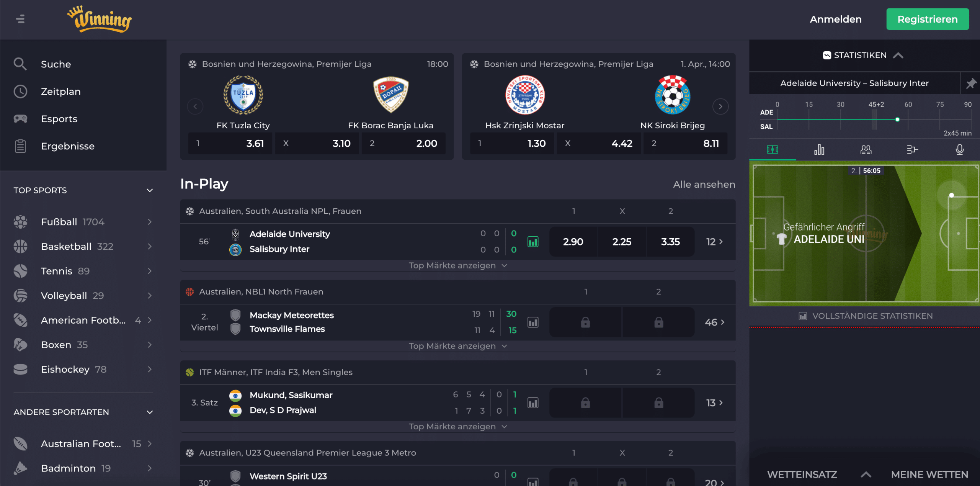Viewport: 980px width, 486px height.
Task: Click FK Tuzla City team crest
Action: click(x=243, y=95)
